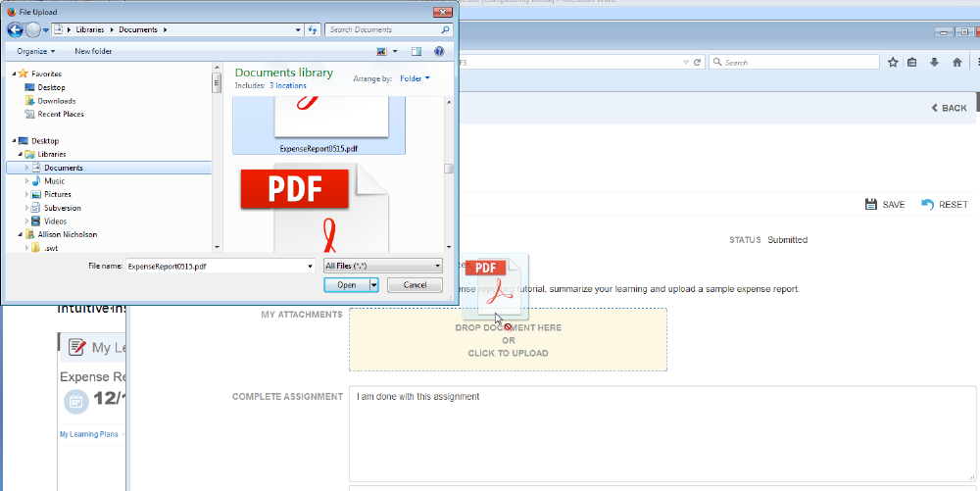Open the dialog Help question-mark icon
The width and height of the screenshot is (980, 491).
click(x=439, y=51)
